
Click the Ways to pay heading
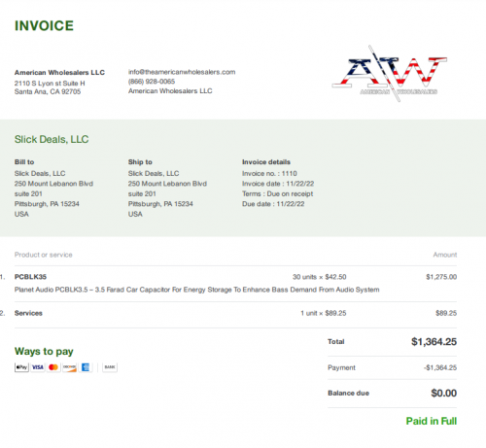44,352
